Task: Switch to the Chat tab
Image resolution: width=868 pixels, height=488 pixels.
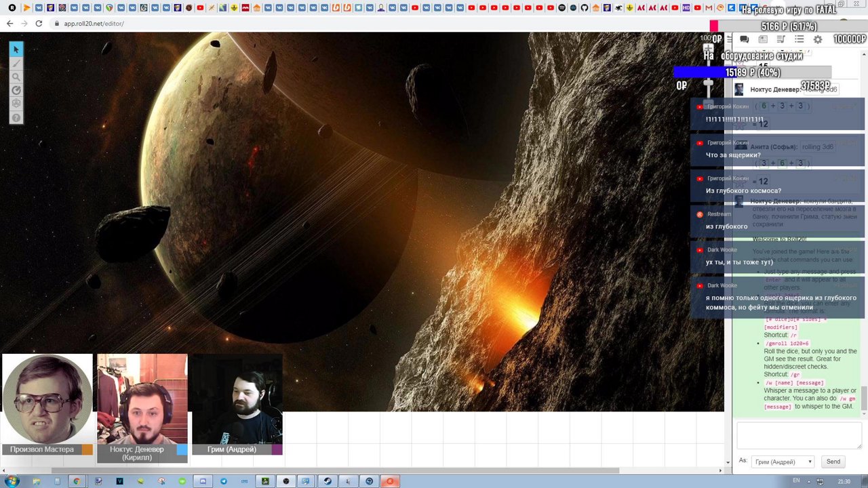Action: click(x=744, y=39)
